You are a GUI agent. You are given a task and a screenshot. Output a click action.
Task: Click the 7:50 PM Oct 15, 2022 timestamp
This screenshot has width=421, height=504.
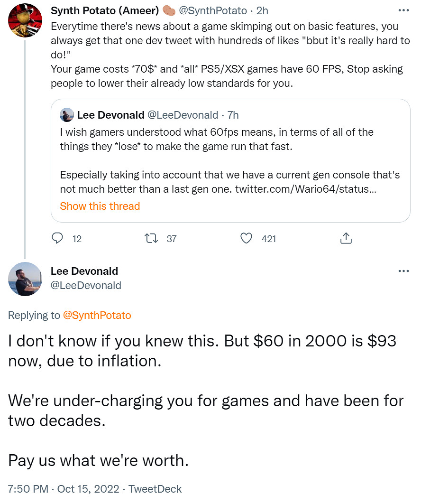coord(64,489)
